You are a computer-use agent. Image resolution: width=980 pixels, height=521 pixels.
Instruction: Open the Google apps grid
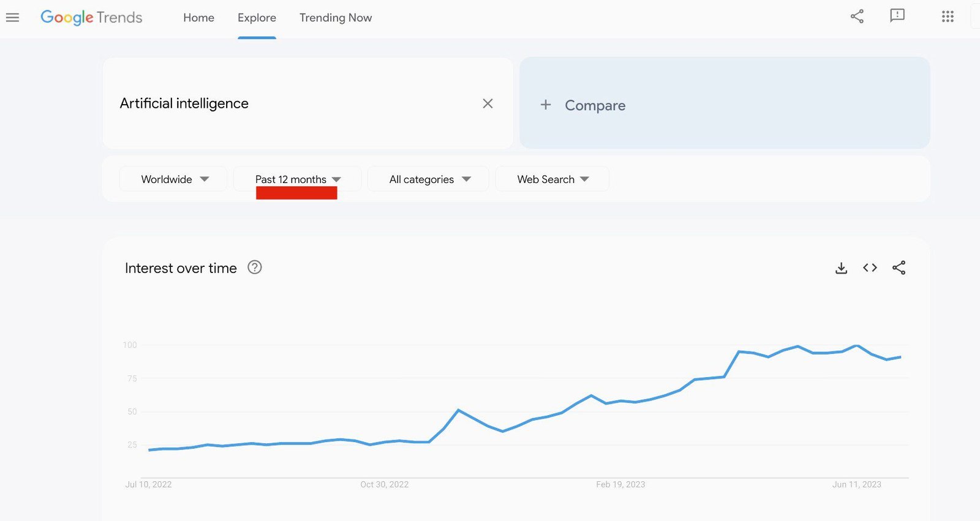pyautogui.click(x=948, y=17)
